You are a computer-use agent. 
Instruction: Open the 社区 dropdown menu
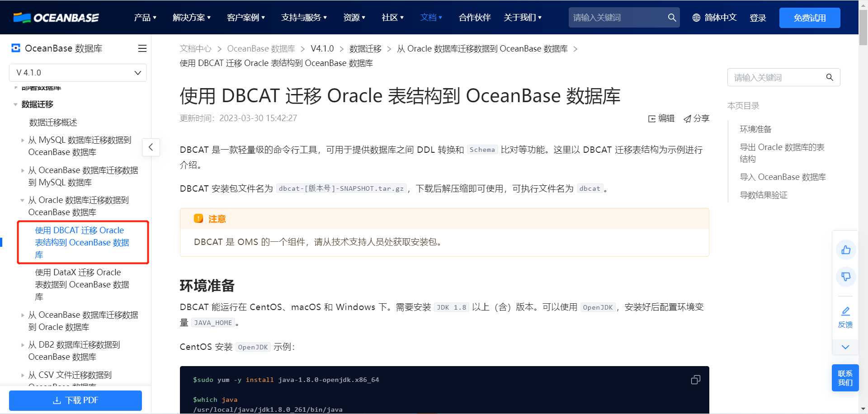pyautogui.click(x=393, y=18)
